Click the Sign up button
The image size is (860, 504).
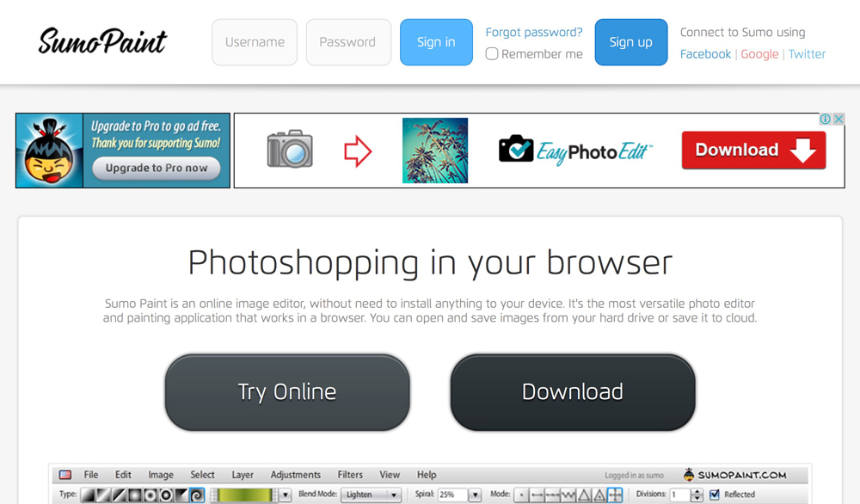click(630, 42)
